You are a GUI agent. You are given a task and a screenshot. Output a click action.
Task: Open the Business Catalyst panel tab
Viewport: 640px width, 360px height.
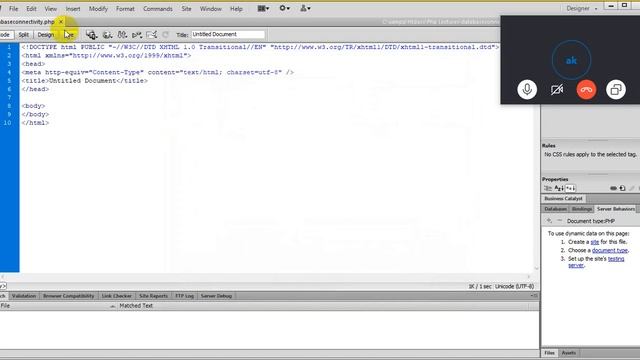click(x=564, y=198)
